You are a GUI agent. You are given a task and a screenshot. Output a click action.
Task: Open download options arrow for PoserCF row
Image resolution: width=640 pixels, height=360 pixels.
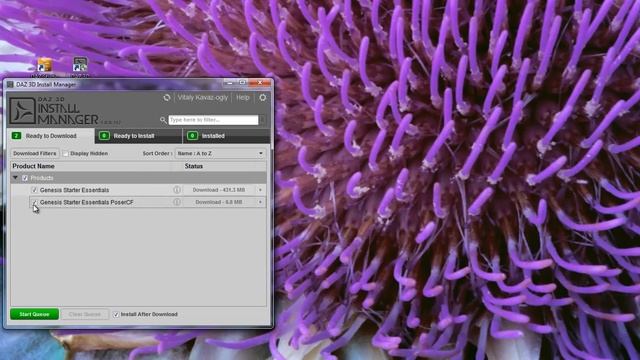[260, 202]
